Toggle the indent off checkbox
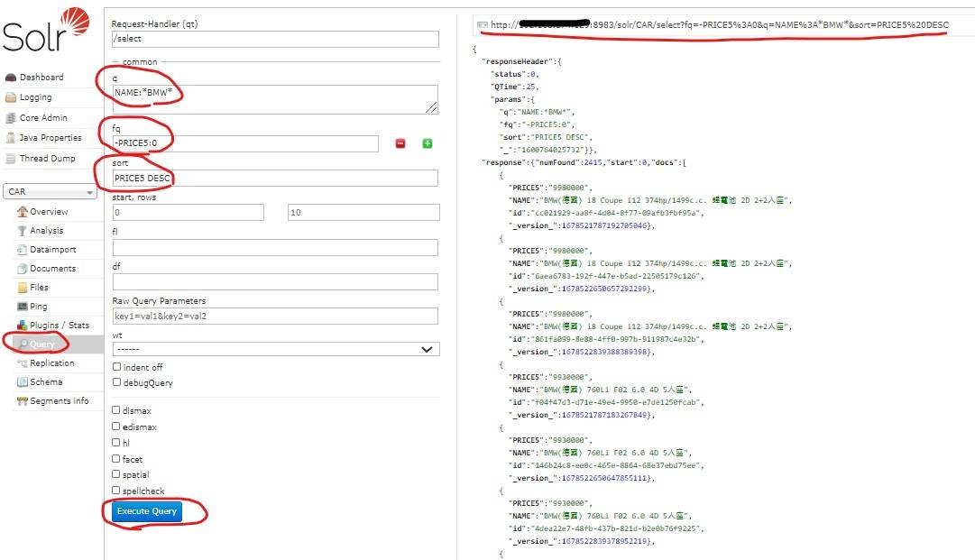 (x=116, y=367)
